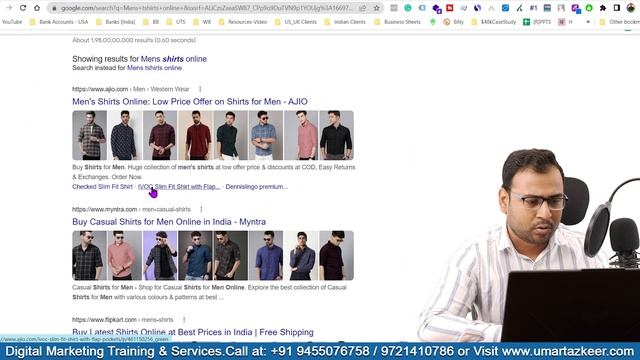Image resolution: width=640 pixels, height=360 pixels.
Task: Click the browser home button
Action: coord(37,8)
